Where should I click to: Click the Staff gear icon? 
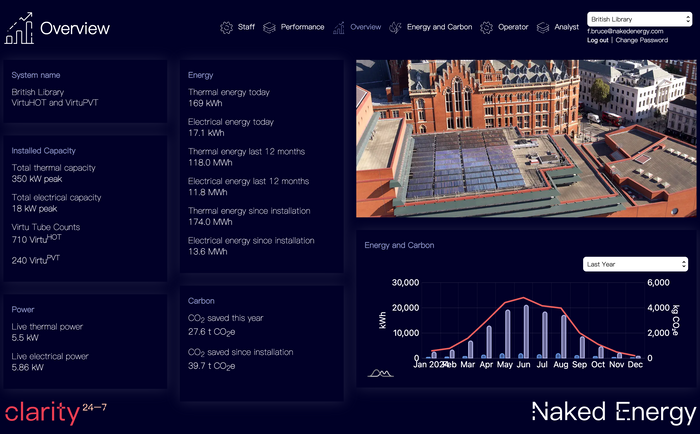[x=226, y=28]
